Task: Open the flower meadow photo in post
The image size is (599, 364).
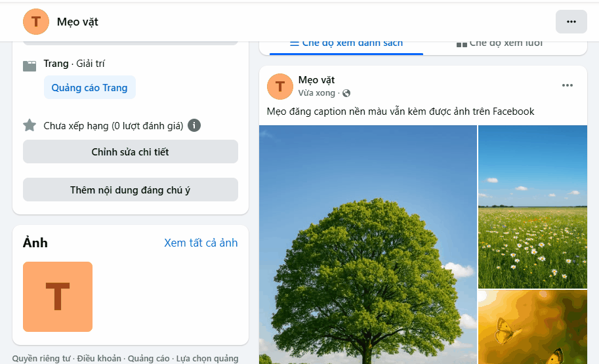Action: coord(533,207)
